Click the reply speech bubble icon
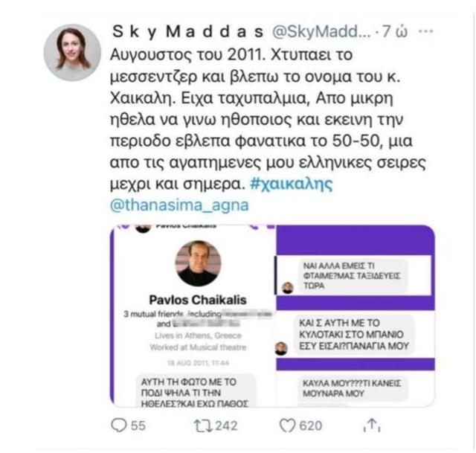The image size is (476, 453). (118, 425)
